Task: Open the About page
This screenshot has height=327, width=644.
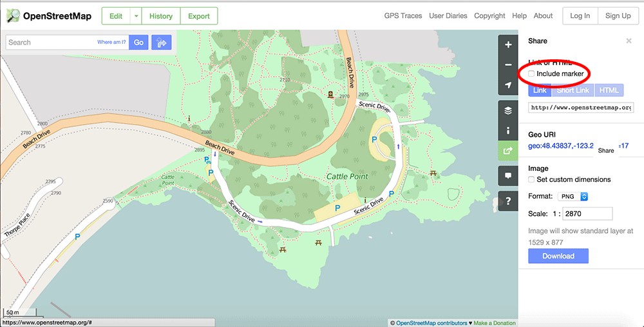Action: click(543, 15)
